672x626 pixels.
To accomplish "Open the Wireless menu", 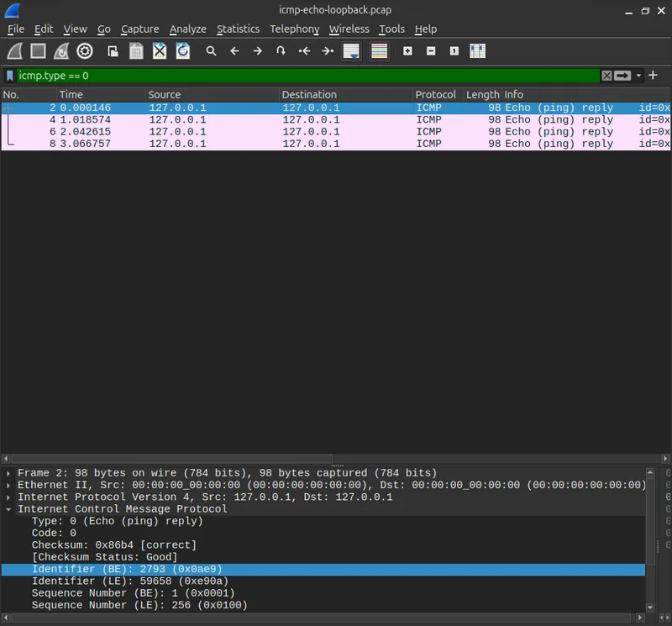I will (x=349, y=29).
